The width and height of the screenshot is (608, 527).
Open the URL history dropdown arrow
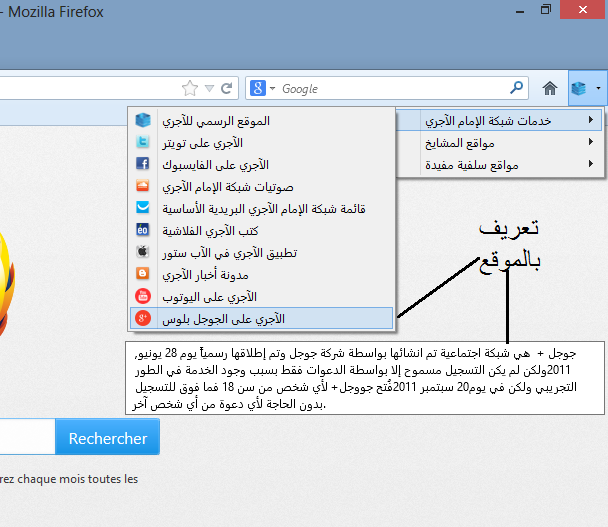209,89
